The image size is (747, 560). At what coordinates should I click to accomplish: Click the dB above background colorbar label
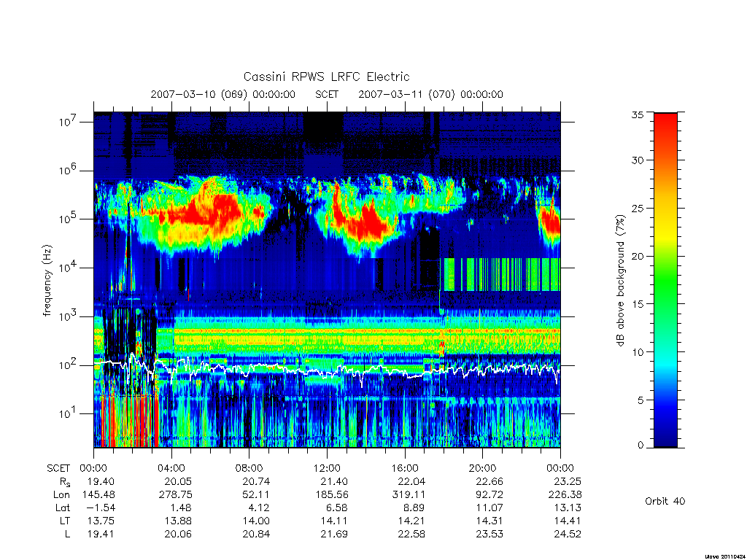(x=620, y=280)
